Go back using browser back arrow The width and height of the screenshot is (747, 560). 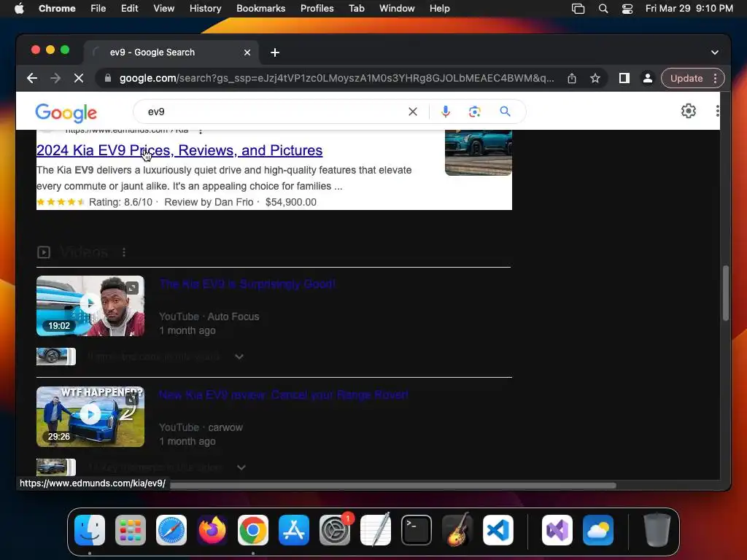click(32, 78)
